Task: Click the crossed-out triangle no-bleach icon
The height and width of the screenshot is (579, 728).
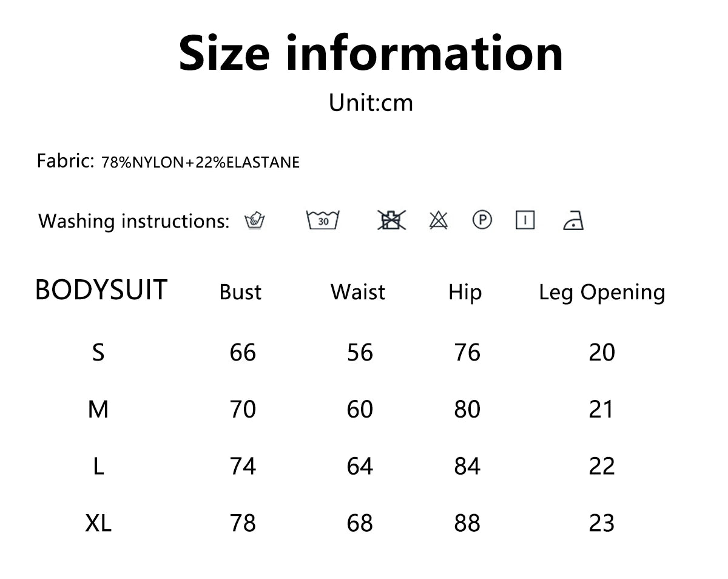Action: pyautogui.click(x=438, y=220)
